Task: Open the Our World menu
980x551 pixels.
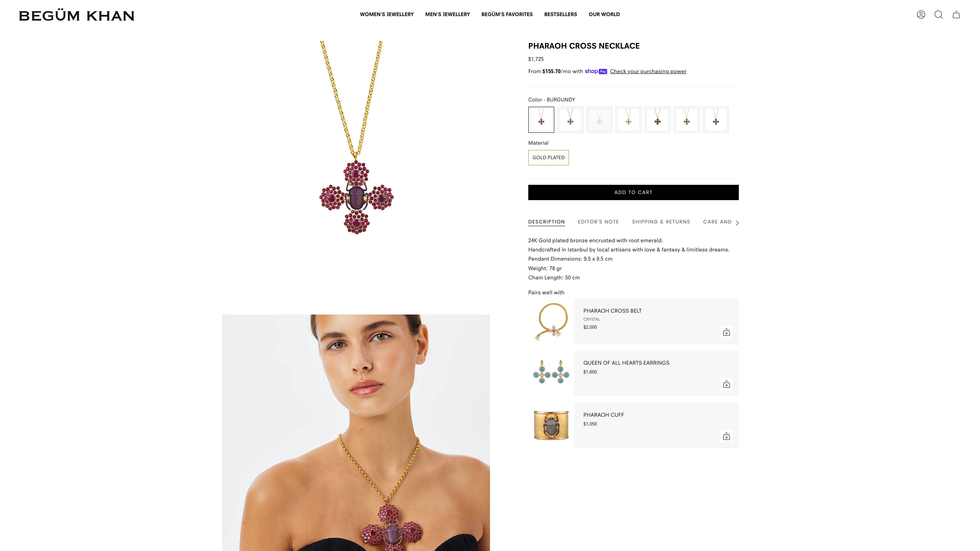Action: (604, 15)
